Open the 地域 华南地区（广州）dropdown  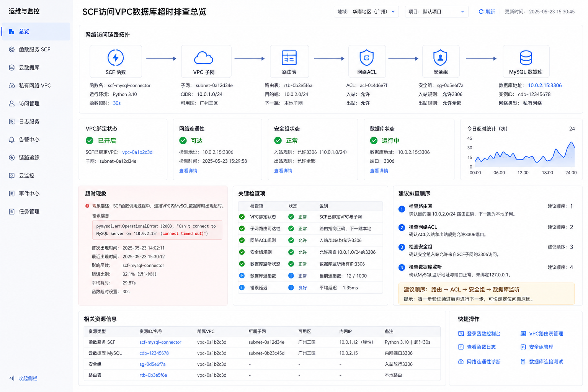366,11
